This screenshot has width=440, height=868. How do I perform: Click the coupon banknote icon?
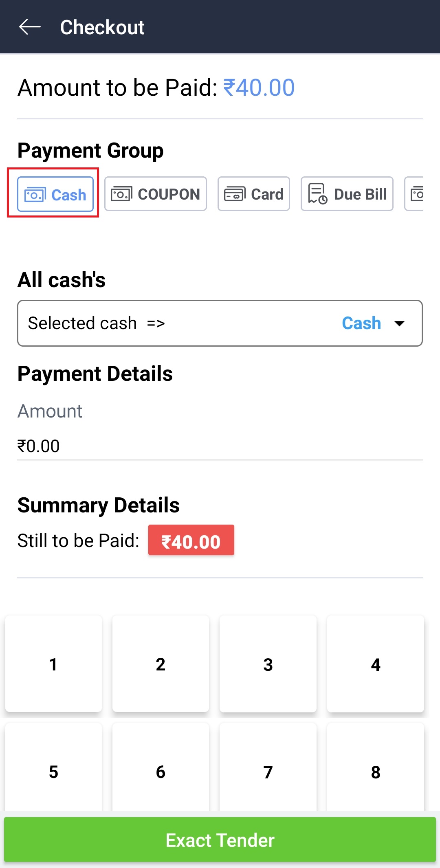[121, 194]
